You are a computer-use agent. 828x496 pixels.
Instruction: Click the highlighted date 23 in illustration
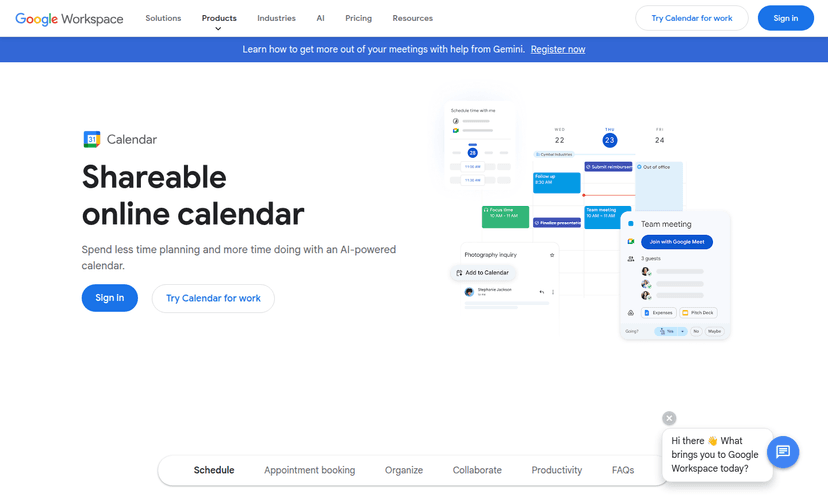click(x=609, y=140)
